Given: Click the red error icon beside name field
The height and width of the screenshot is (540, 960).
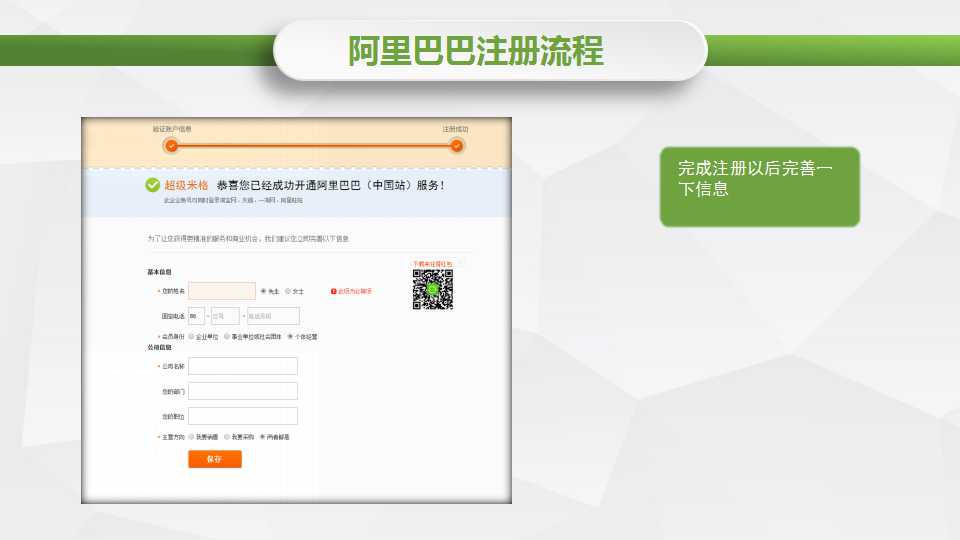Looking at the screenshot, I should pos(334,291).
